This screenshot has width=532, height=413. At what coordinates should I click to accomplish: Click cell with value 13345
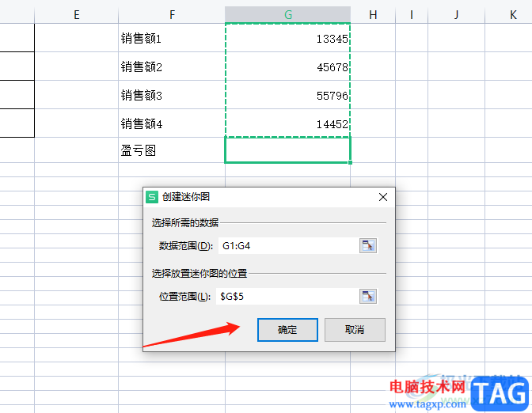coord(287,38)
